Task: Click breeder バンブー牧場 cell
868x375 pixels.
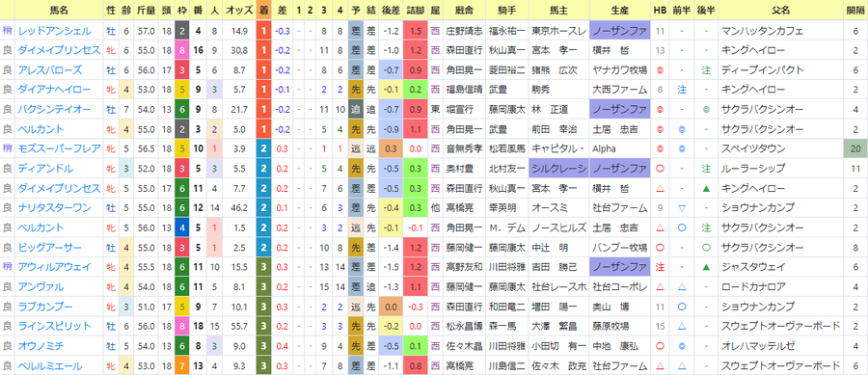Action: point(619,247)
